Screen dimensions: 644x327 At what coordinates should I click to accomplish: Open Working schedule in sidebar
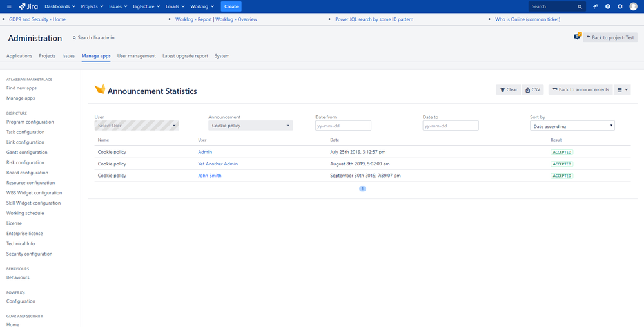[25, 213]
